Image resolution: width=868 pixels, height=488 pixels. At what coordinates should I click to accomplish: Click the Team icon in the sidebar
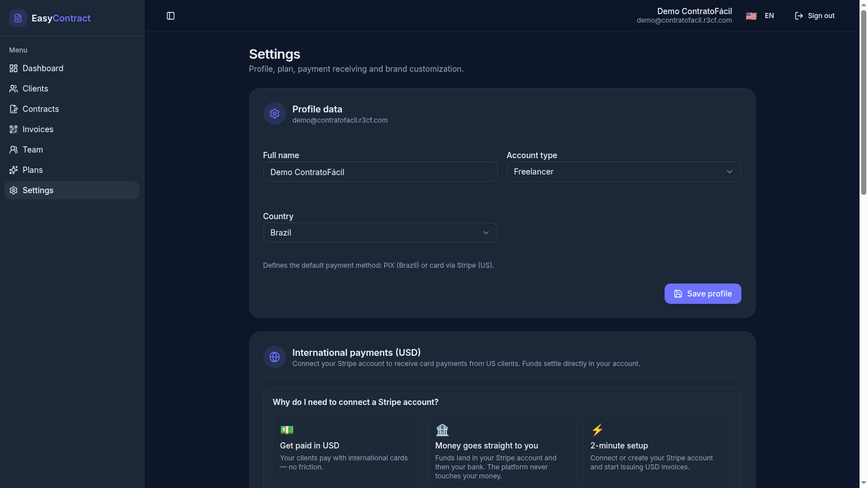pos(14,150)
